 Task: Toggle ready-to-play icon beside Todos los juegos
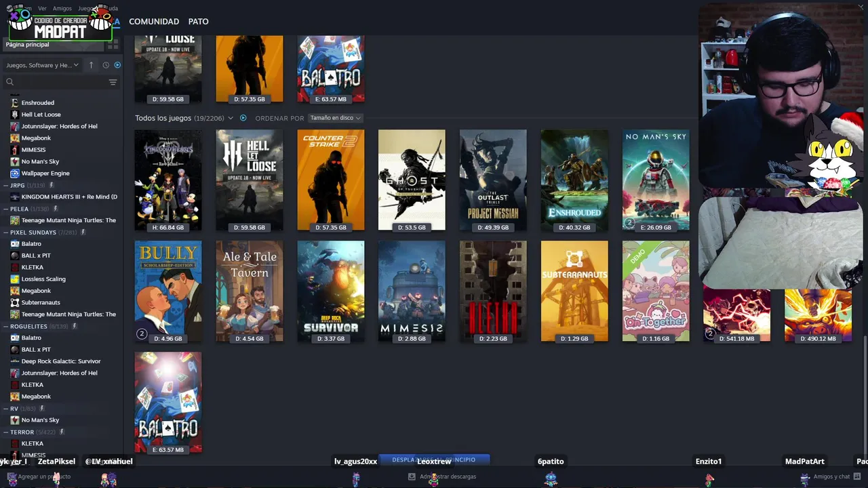tap(243, 118)
